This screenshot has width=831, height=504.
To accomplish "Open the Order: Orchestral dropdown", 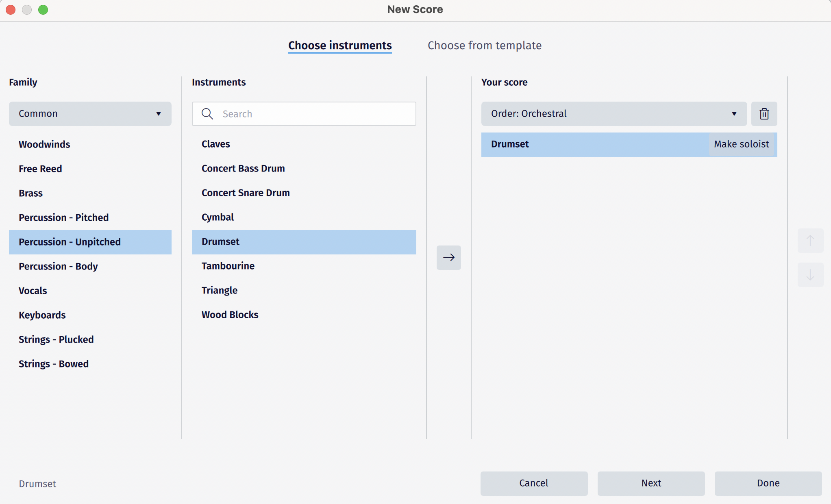I will coord(613,114).
